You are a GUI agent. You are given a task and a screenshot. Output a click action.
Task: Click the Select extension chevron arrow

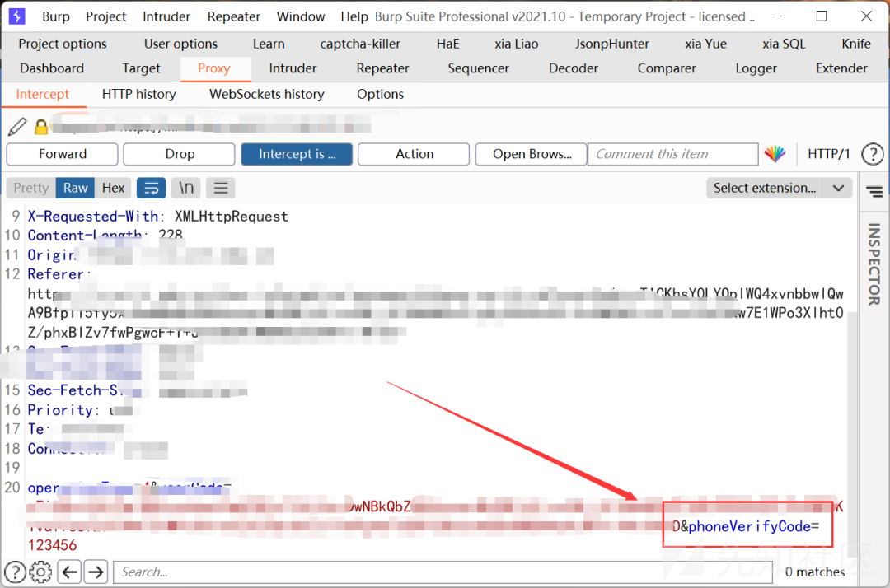838,188
